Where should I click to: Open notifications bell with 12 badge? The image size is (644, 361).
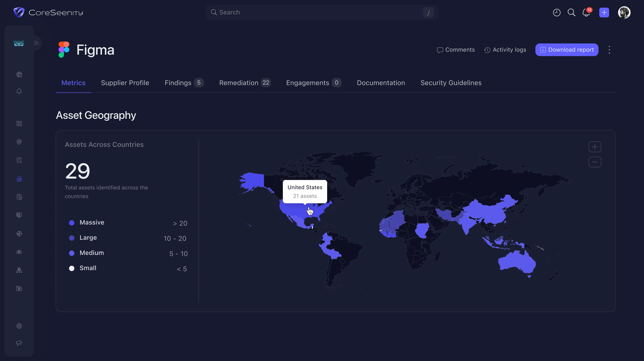pyautogui.click(x=587, y=13)
